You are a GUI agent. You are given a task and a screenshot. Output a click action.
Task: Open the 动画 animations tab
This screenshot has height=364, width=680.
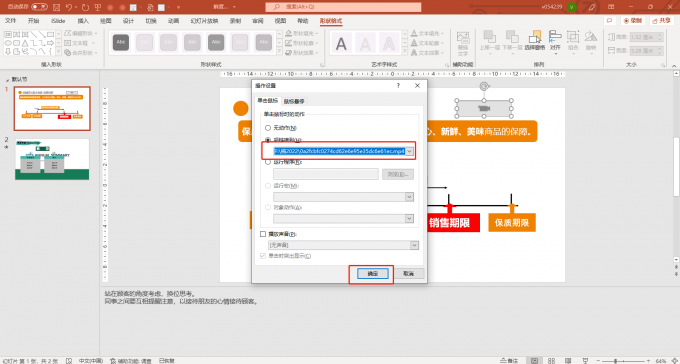(x=173, y=21)
